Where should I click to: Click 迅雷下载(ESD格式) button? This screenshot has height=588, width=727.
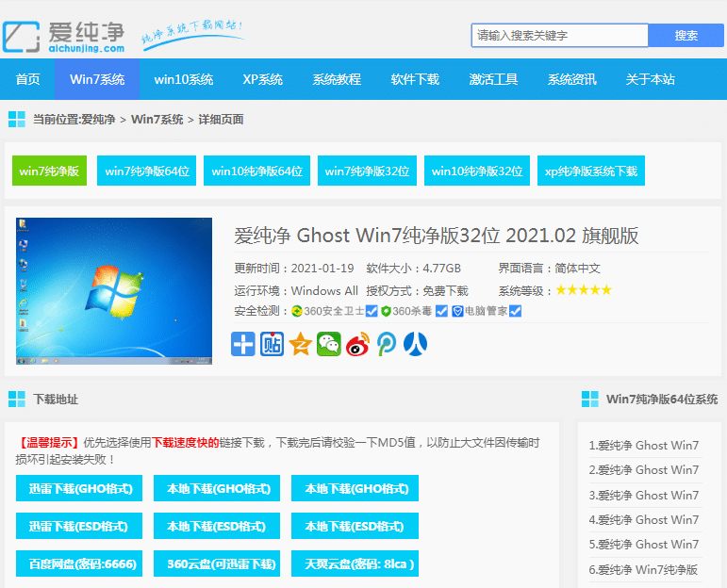pyautogui.click(x=79, y=526)
